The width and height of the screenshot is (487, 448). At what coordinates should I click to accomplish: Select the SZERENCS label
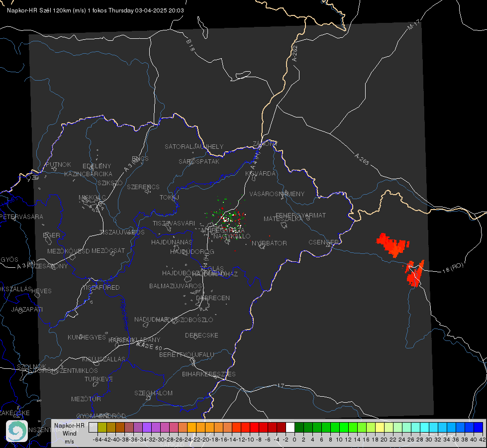click(x=143, y=187)
